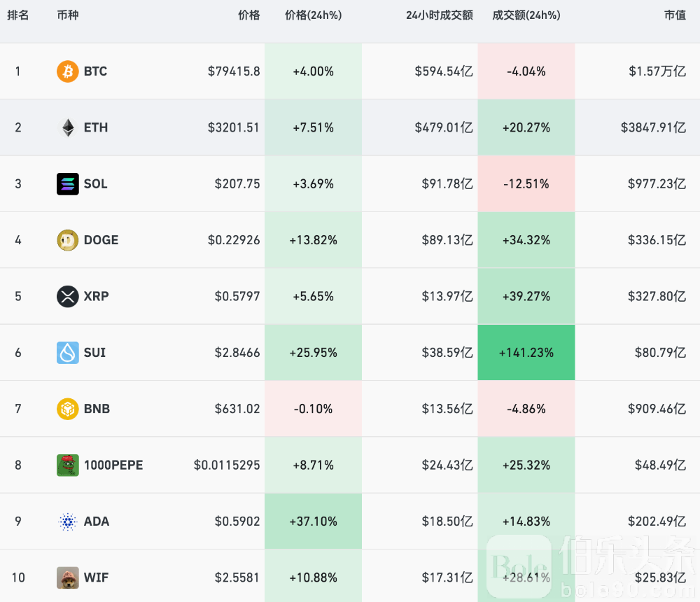Sort by 价格 column header
Image resolution: width=700 pixels, height=602 pixels.
(249, 15)
